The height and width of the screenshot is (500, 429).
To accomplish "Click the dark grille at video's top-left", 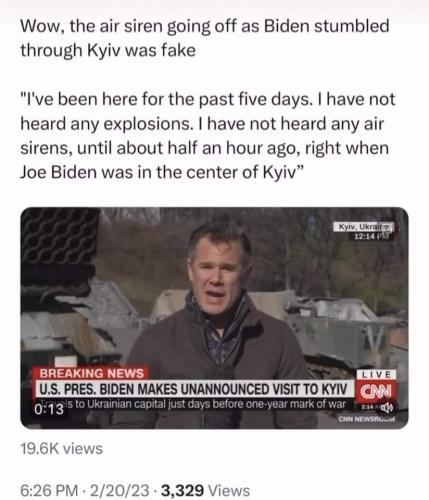I will [59, 238].
